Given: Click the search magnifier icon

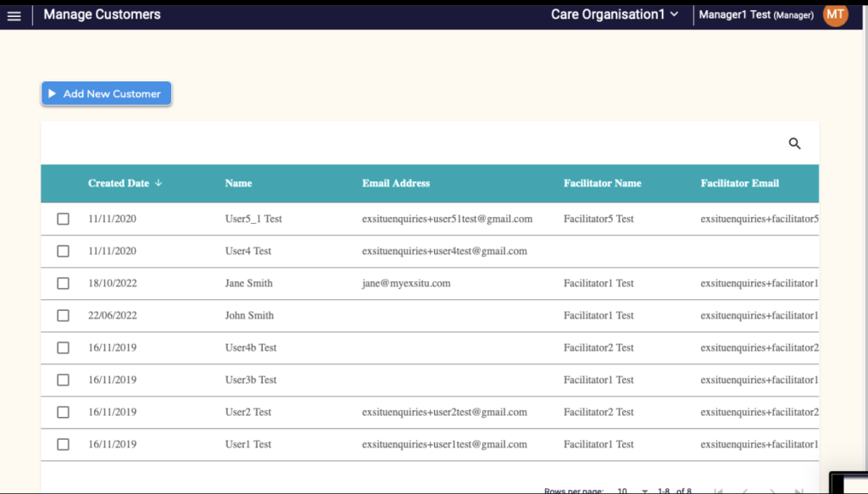Looking at the screenshot, I should 794,144.
